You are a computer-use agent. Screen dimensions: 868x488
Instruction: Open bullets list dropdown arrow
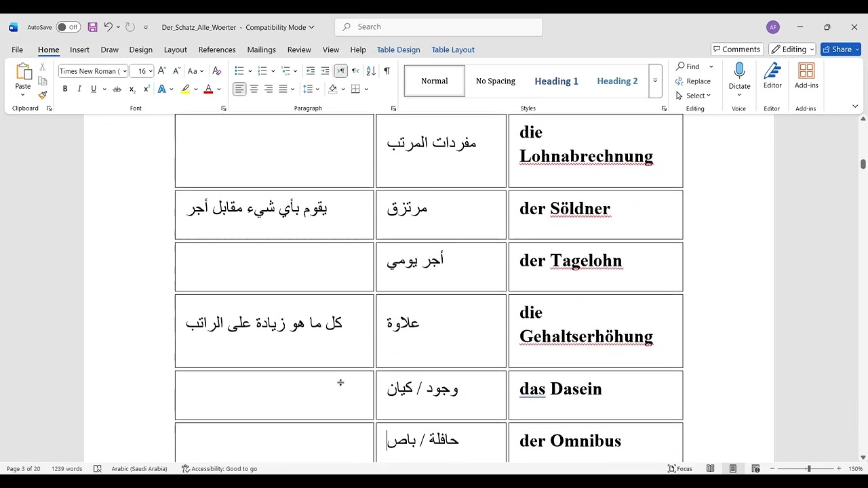coord(250,71)
